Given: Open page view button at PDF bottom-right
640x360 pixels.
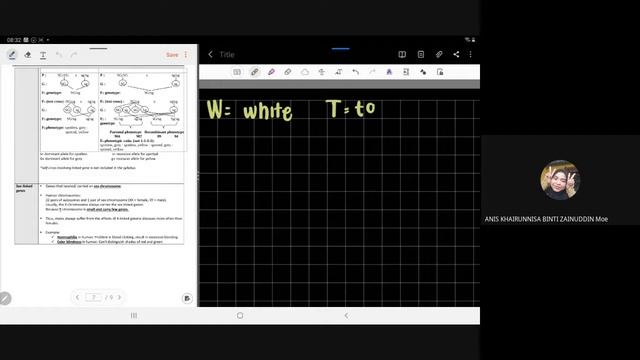Looking at the screenshot, I should tap(187, 298).
